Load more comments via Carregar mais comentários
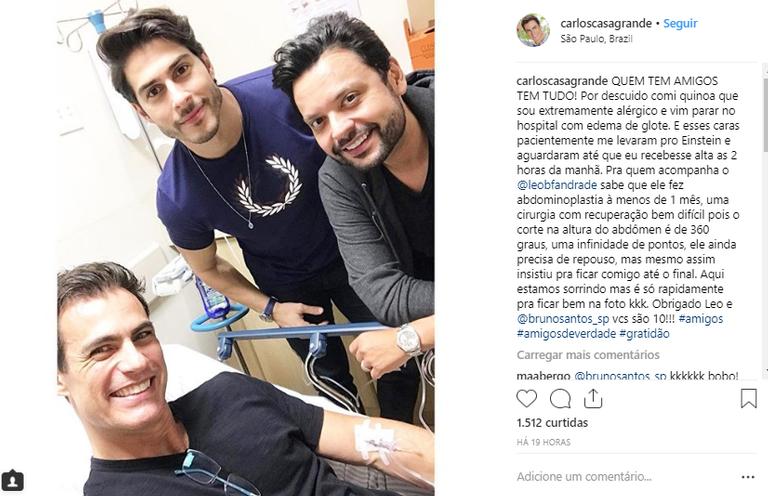Viewport: 768px width, 496px height. [x=588, y=354]
